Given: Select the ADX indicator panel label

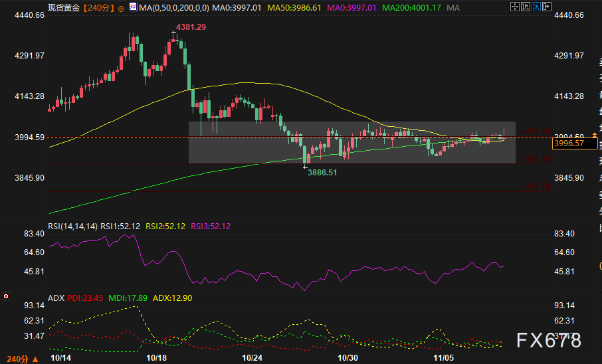Looking at the screenshot, I should click(x=56, y=298).
